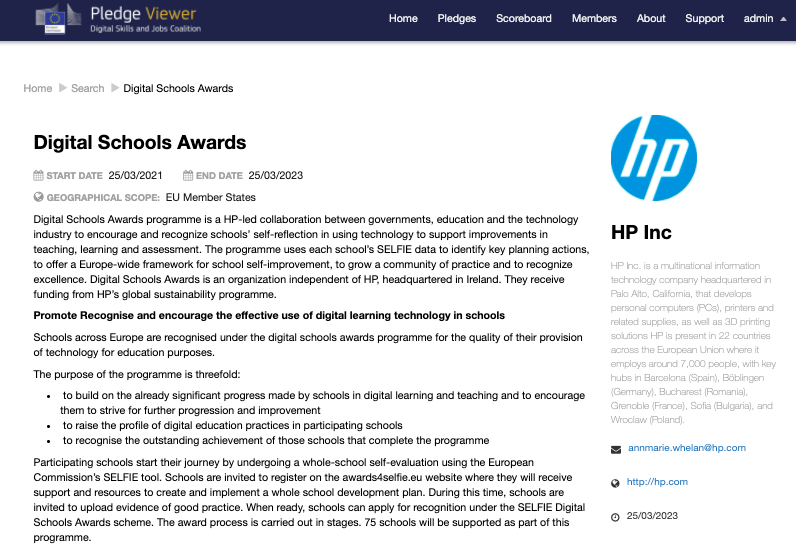Go to the Scoreboard page

523,18
